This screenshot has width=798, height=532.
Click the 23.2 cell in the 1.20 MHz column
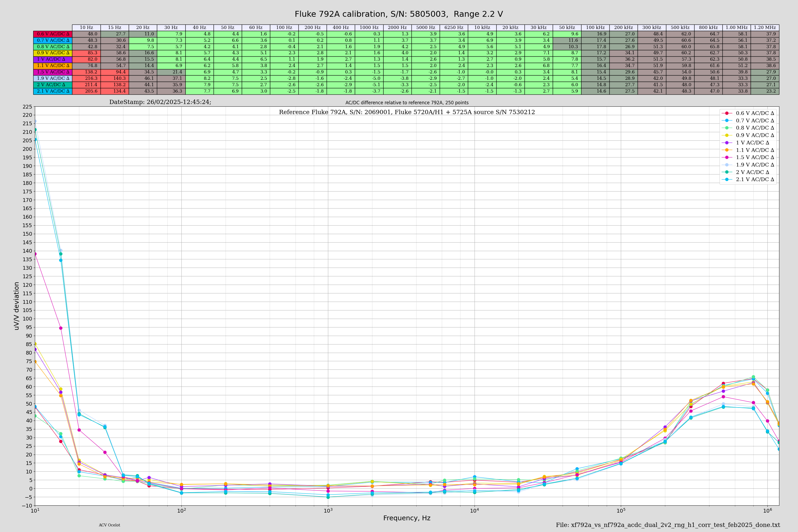coord(765,91)
